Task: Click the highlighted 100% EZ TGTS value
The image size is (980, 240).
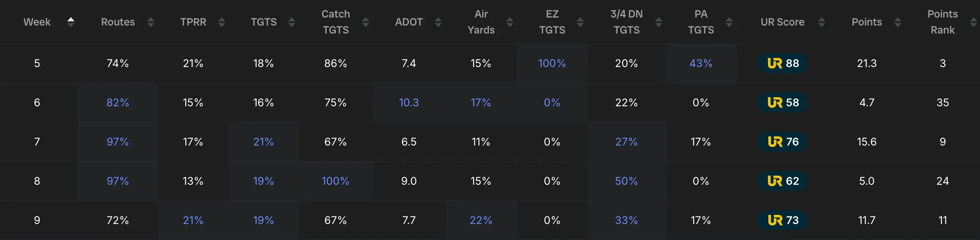Action: pos(552,63)
